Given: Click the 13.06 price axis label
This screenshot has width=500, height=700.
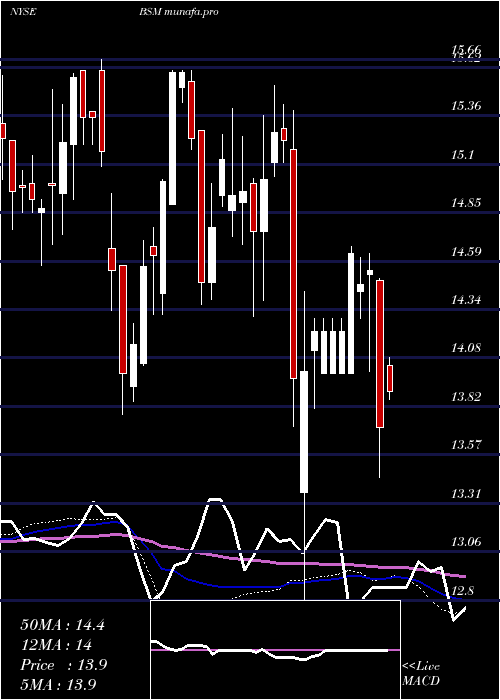Looking at the screenshot, I should [466, 542].
